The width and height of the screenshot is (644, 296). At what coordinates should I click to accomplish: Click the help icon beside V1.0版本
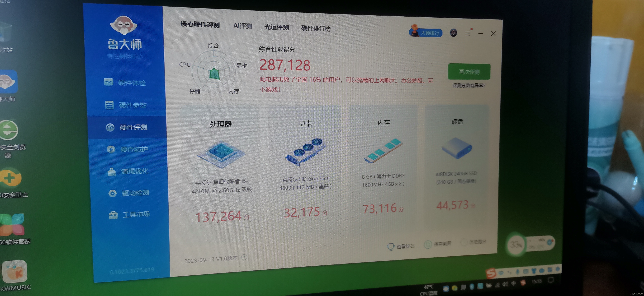coord(244,257)
